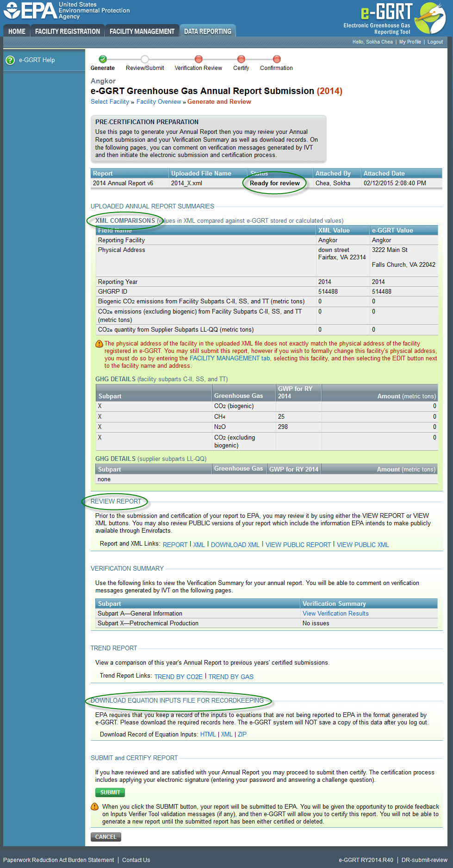453x868 pixels.
Task: Go to Select Facility breadcrumb
Action: click(x=110, y=102)
